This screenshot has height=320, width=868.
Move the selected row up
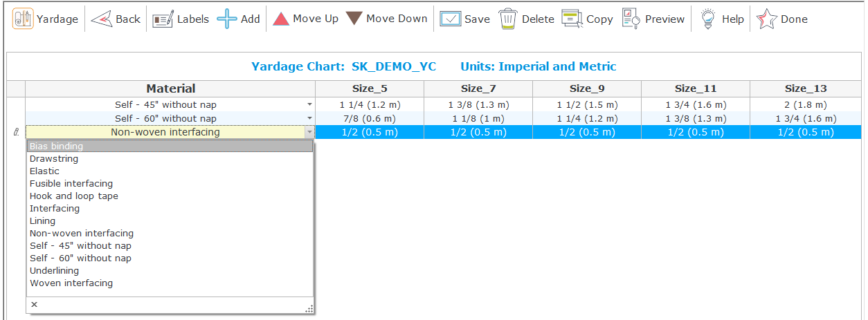tap(281, 19)
